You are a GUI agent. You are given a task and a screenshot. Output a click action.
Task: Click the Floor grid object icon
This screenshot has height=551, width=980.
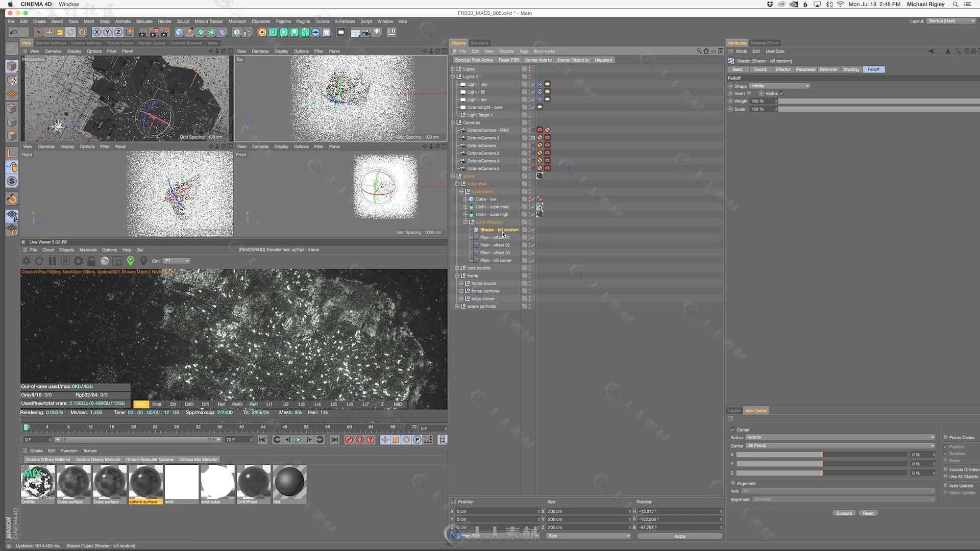[x=355, y=32]
